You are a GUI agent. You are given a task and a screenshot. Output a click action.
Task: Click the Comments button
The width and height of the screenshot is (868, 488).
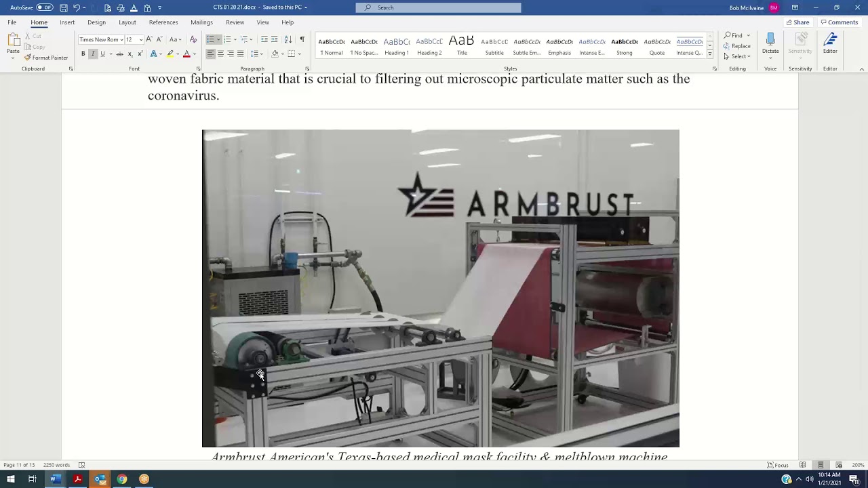coord(840,22)
